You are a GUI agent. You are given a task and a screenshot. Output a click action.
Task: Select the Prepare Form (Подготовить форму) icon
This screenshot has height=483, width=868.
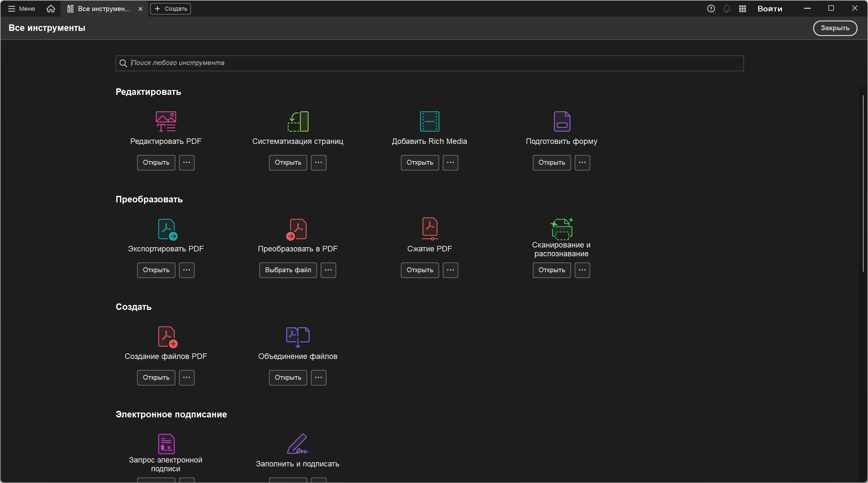pos(562,121)
